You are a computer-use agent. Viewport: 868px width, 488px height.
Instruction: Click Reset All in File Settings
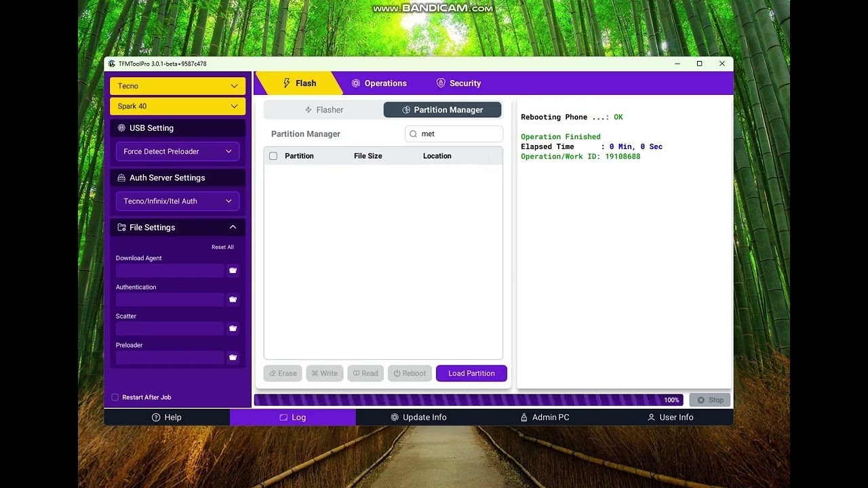[x=222, y=247]
